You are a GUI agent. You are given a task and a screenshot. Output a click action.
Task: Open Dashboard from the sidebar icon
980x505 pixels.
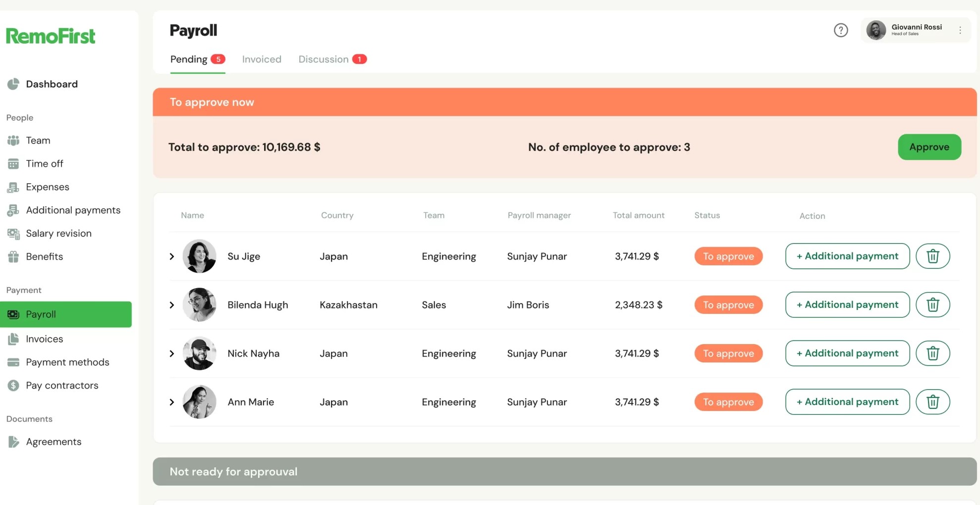13,84
